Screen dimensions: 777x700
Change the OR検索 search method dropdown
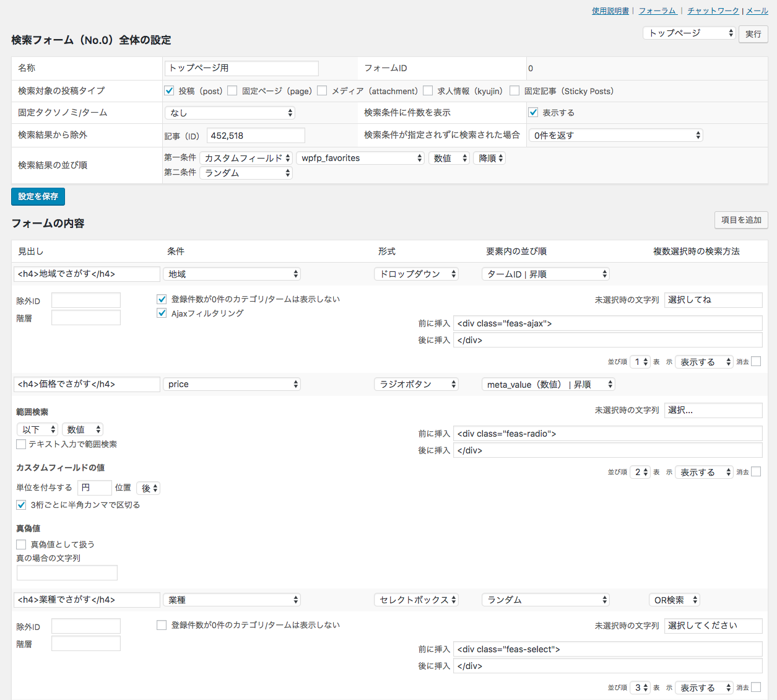[674, 600]
